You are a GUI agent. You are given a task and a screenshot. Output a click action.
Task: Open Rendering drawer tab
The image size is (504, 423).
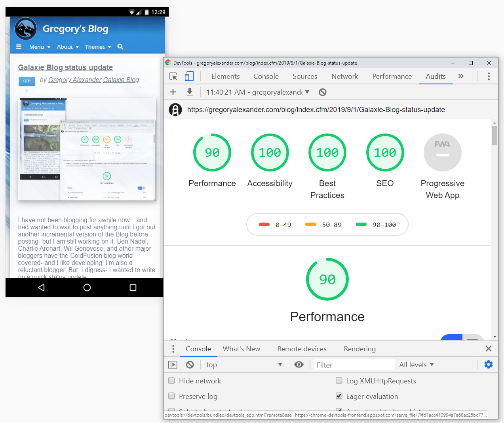360,349
